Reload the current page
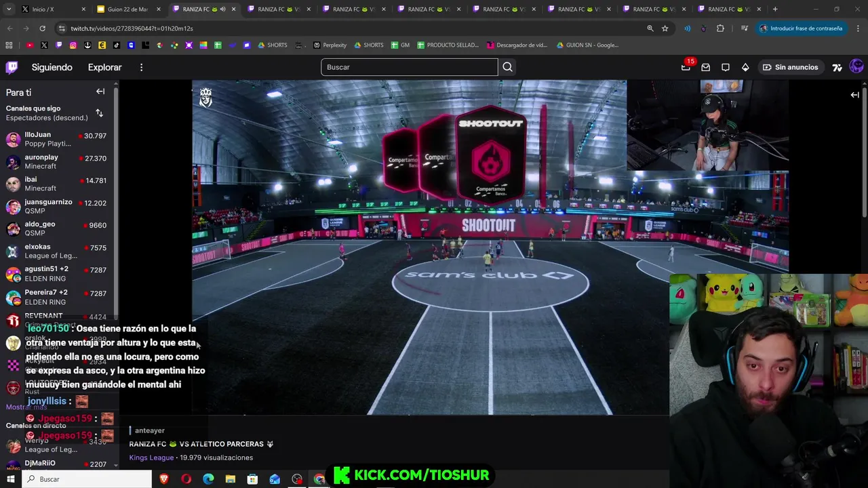This screenshot has width=868, height=488. [x=42, y=28]
